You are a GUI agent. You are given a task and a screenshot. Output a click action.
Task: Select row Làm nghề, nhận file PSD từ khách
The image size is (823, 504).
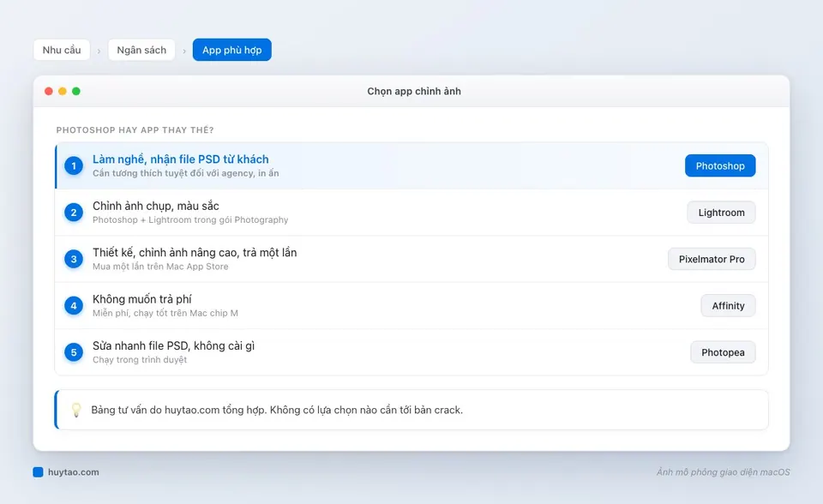(411, 166)
